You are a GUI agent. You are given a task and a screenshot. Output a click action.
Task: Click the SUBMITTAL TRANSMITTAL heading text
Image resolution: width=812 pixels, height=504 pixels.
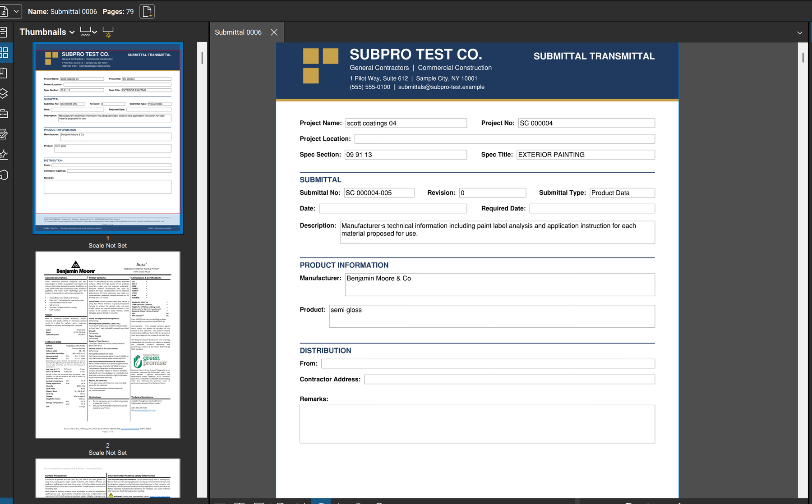point(594,56)
